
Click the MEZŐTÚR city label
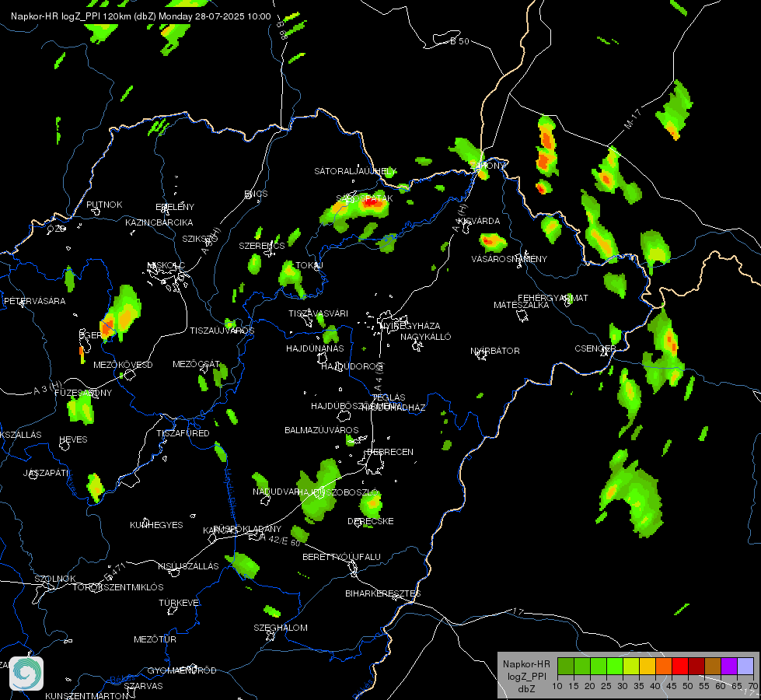pos(155,639)
